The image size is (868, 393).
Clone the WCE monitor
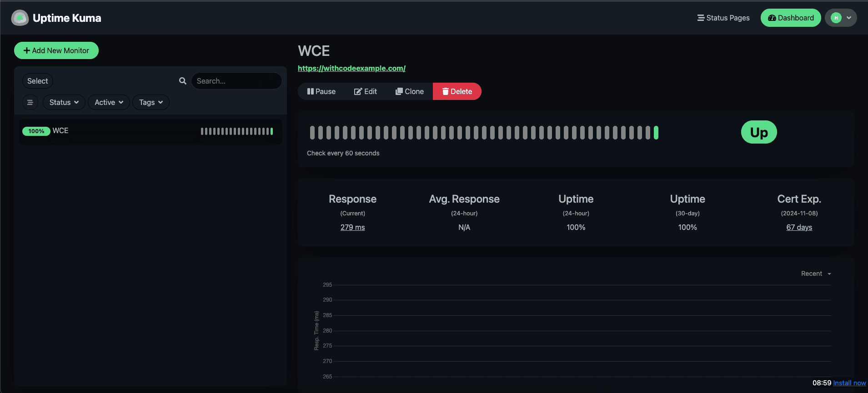point(409,91)
